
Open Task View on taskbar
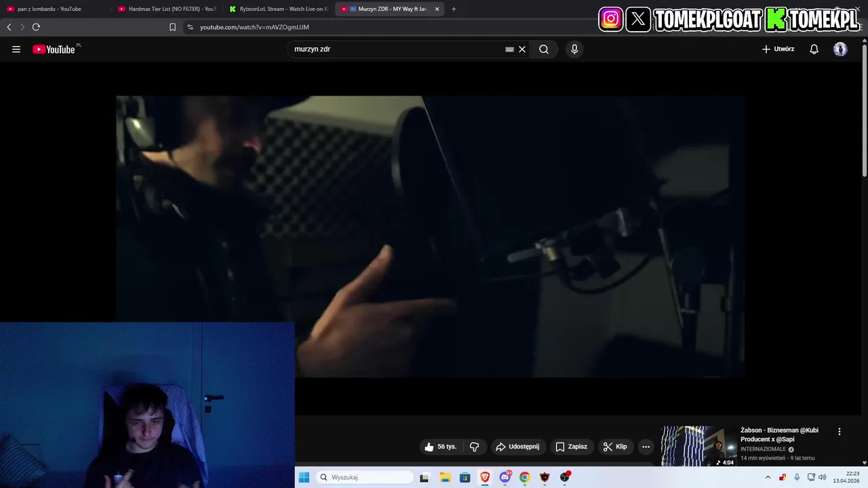tap(425, 477)
